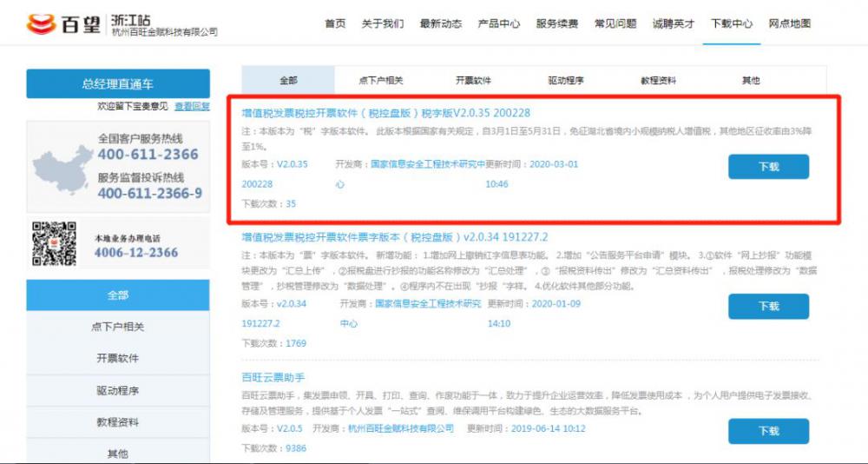
Task: Open 增值税发票税控开票软件 税字版 title link
Action: click(x=385, y=113)
